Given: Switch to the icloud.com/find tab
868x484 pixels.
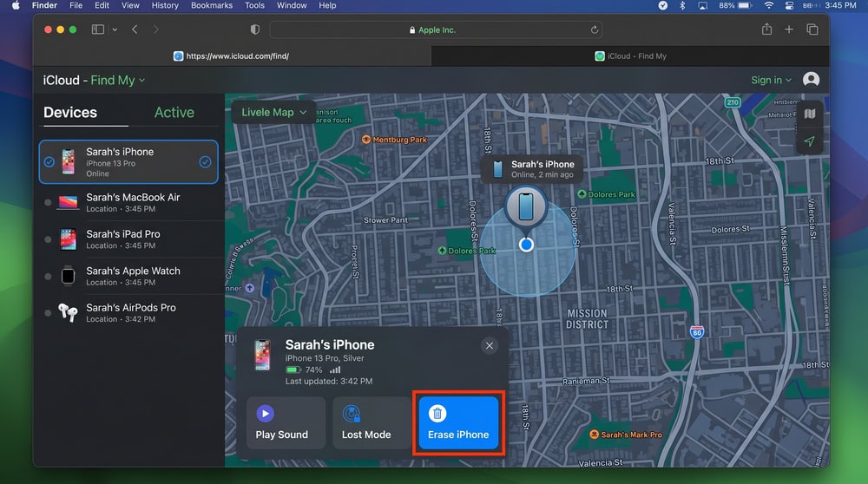Looking at the screenshot, I should (x=232, y=56).
